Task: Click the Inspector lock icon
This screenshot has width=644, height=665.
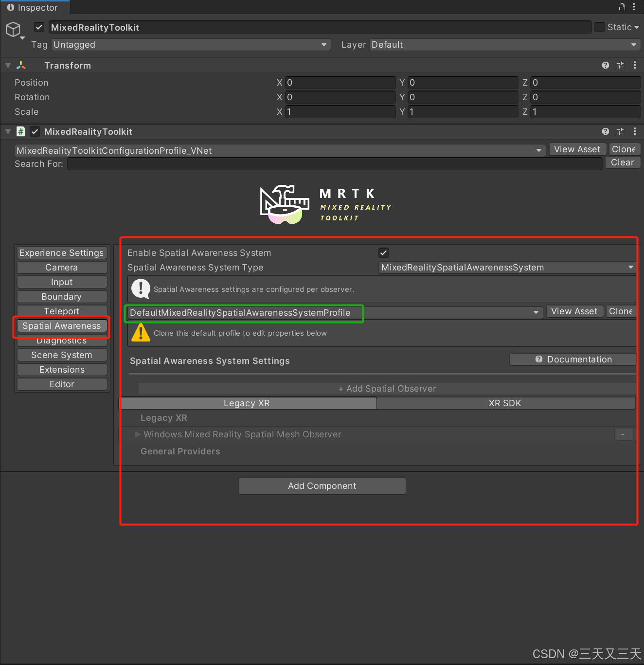Action: 622,7
